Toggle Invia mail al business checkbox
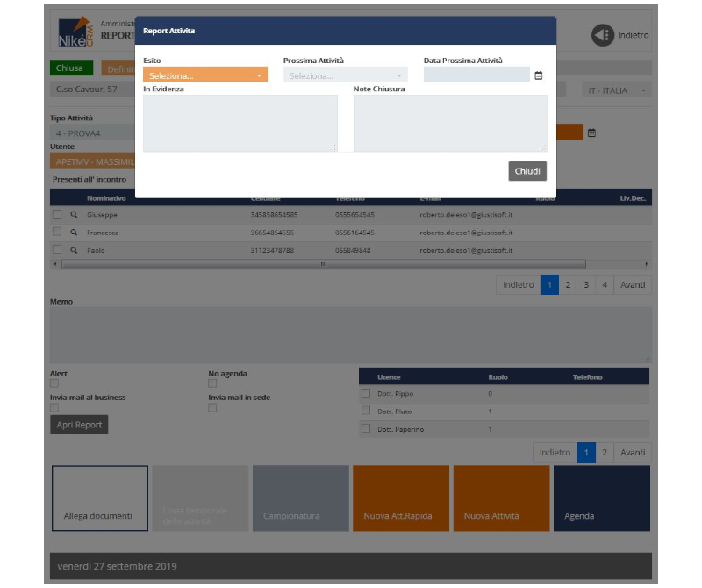This screenshot has width=702, height=588. tap(54, 407)
